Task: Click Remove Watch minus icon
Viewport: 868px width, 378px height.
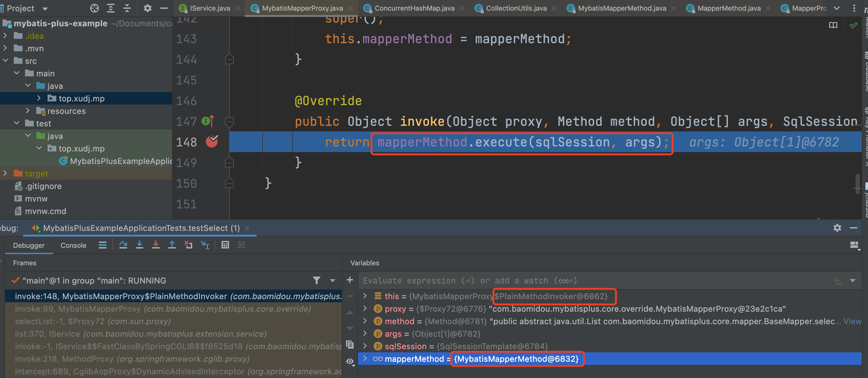Action: point(350,296)
